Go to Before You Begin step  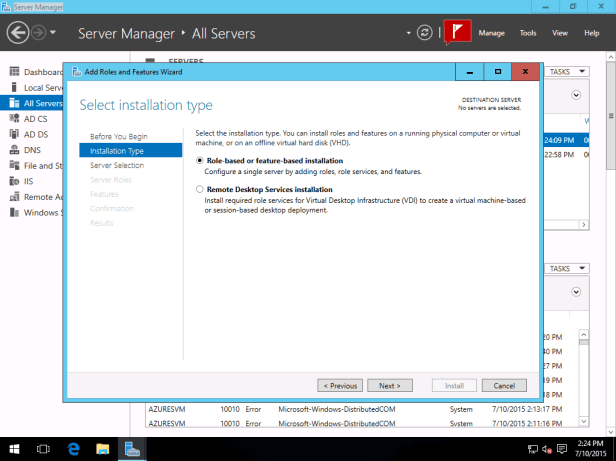coord(119,136)
